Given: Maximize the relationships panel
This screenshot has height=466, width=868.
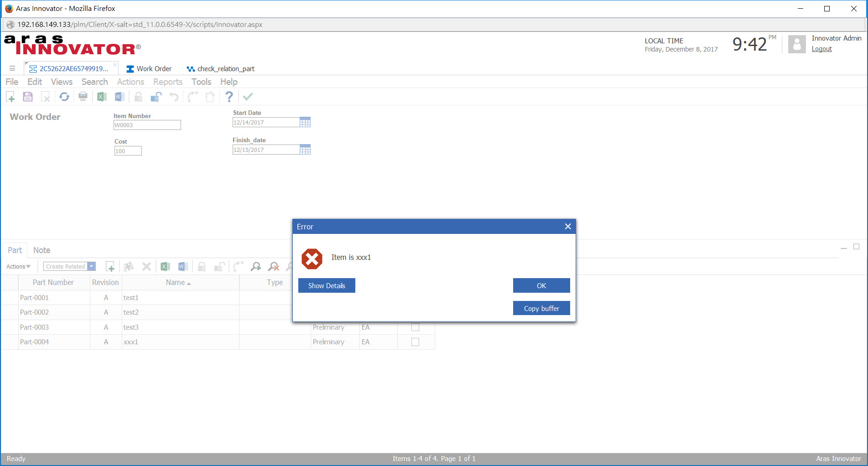Looking at the screenshot, I should coord(856,247).
